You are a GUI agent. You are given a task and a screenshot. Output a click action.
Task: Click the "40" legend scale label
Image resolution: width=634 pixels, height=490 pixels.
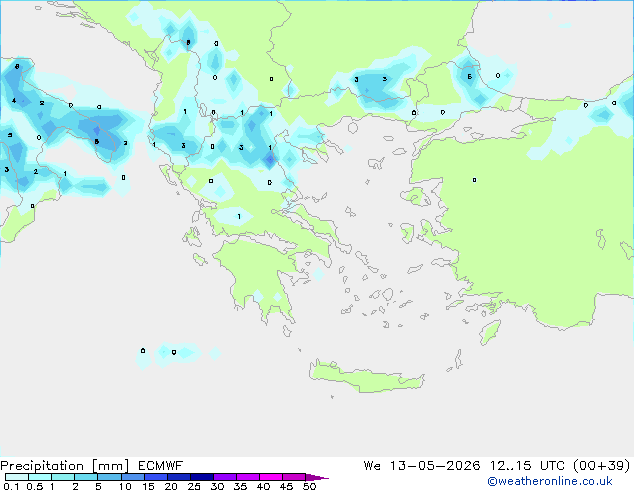(263, 486)
